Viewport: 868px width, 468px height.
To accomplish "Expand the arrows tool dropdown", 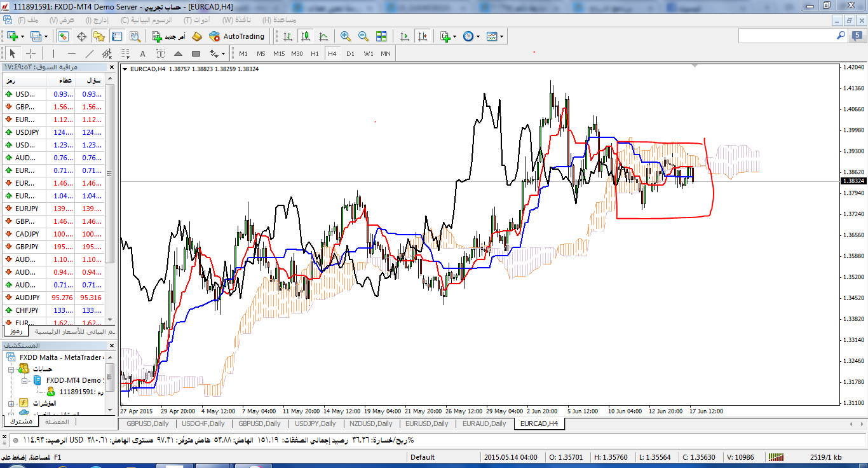I will [x=224, y=53].
